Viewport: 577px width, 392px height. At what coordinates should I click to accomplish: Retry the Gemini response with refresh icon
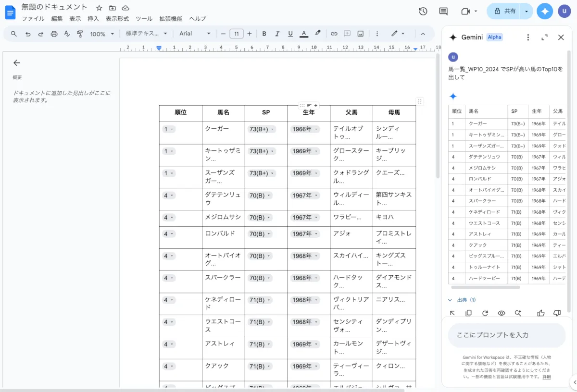[485, 313]
